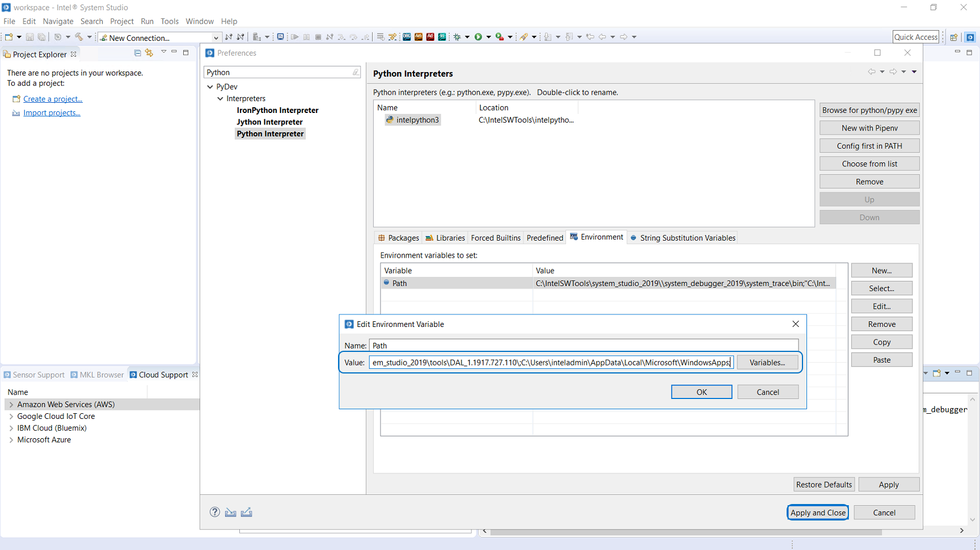Open the Run configurations dropdown arrow
Screen dimensions: 980x550
pos(488,37)
